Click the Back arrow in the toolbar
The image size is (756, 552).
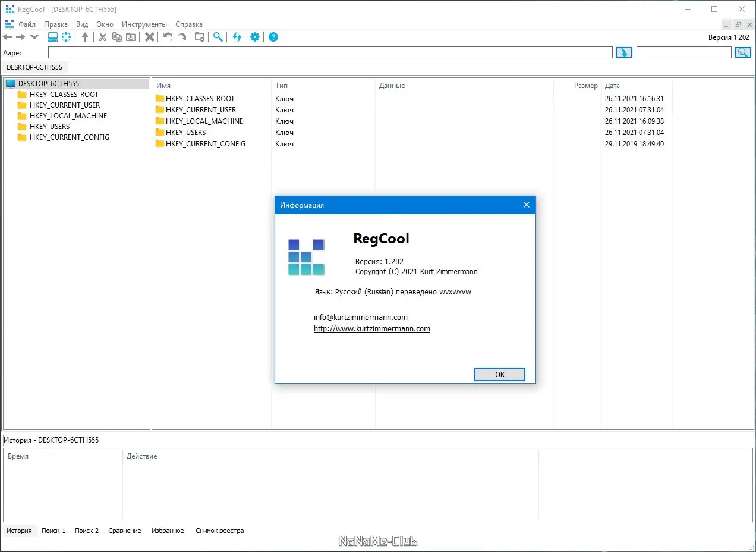8,37
